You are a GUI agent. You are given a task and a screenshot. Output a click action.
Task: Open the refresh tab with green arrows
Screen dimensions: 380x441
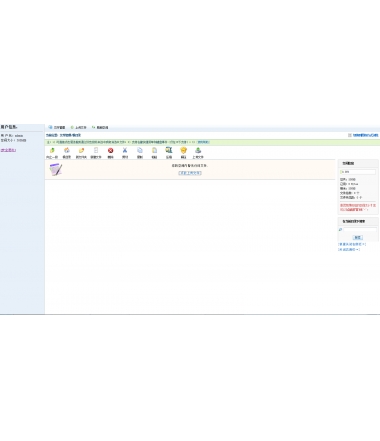coord(100,127)
